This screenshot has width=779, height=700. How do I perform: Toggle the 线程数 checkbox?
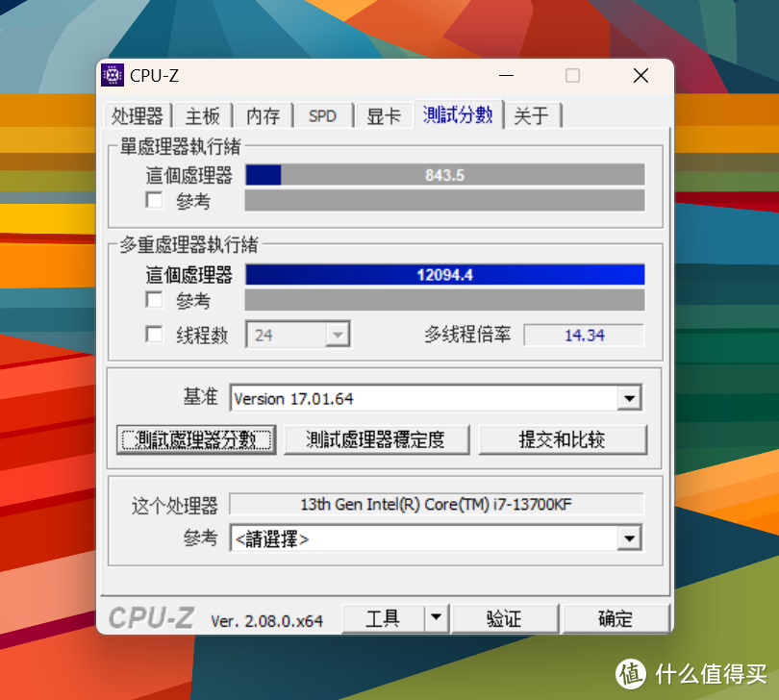154,335
